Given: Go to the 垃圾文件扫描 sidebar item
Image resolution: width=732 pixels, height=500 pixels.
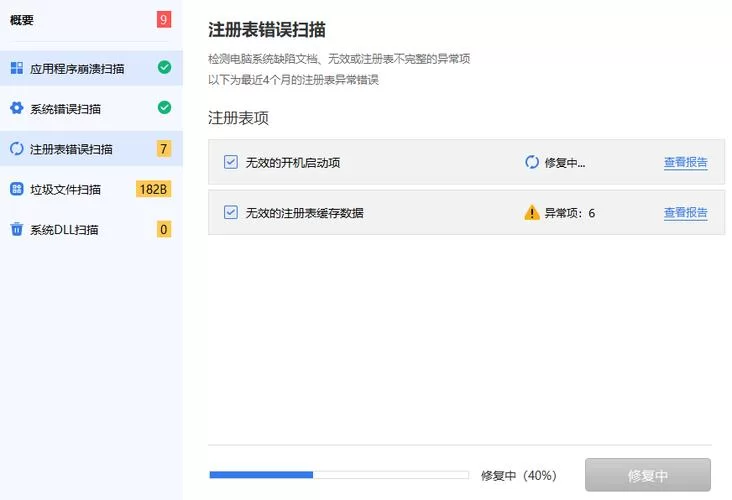Looking at the screenshot, I should [92, 189].
